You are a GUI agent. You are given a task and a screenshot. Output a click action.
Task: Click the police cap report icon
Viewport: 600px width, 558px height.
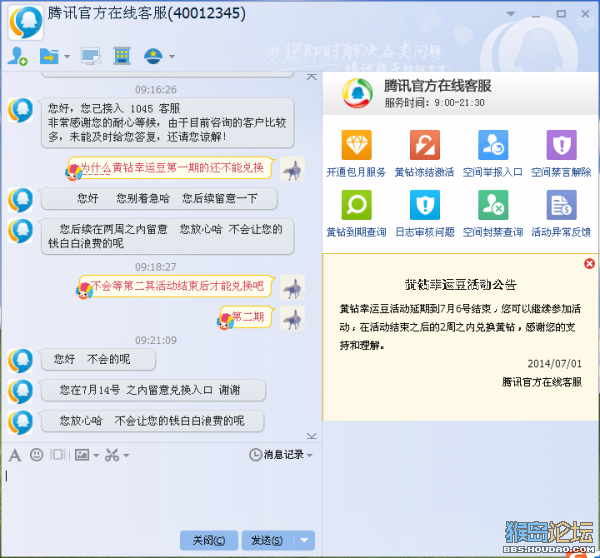(x=153, y=56)
